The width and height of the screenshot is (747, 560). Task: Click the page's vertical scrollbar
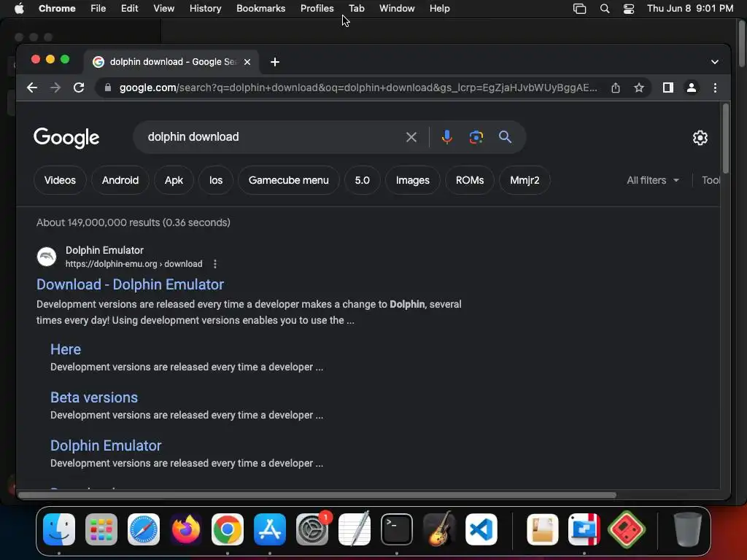pyautogui.click(x=726, y=139)
